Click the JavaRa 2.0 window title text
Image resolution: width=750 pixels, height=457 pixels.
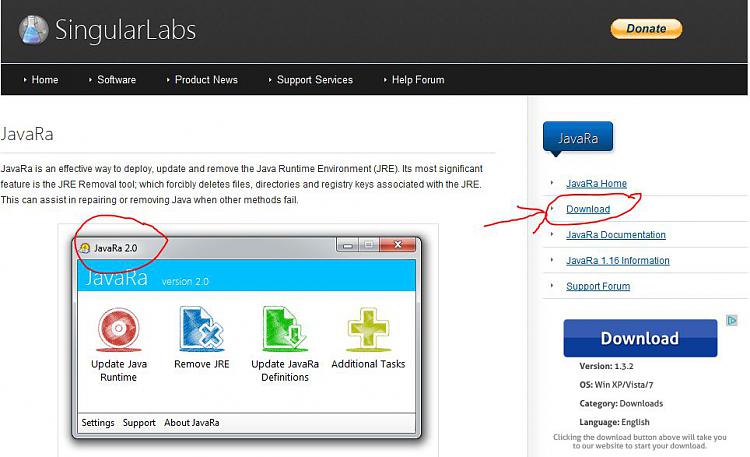pos(115,248)
